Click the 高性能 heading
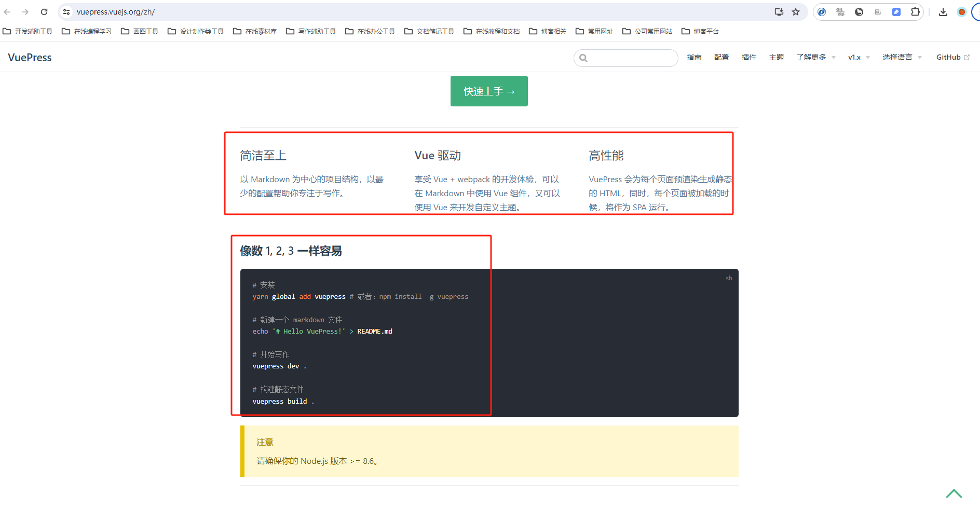 (606, 156)
